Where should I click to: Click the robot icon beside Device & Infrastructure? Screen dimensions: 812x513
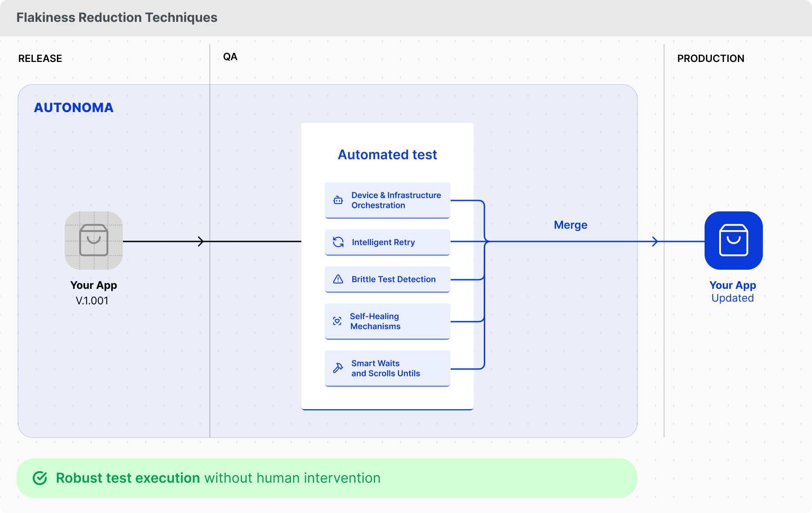tap(338, 200)
